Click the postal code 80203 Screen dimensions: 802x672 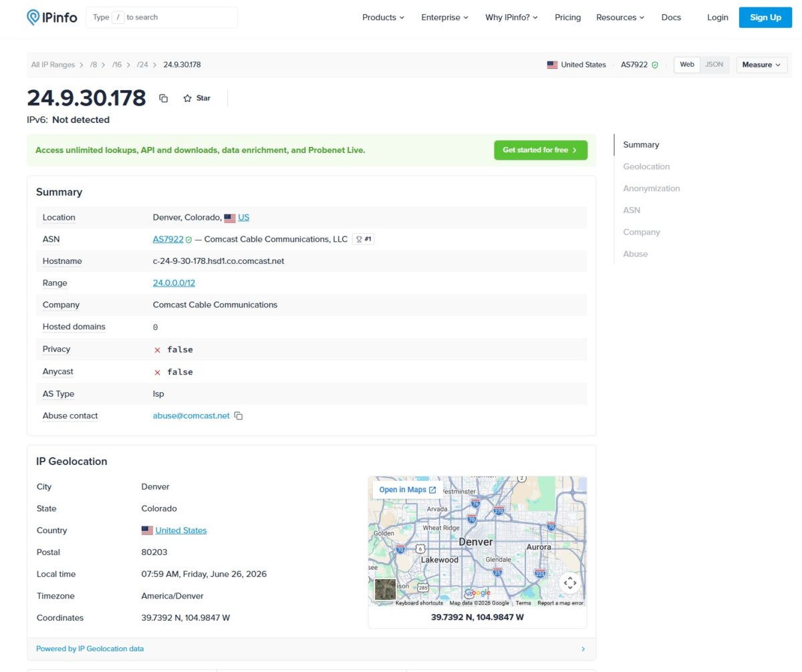(154, 552)
